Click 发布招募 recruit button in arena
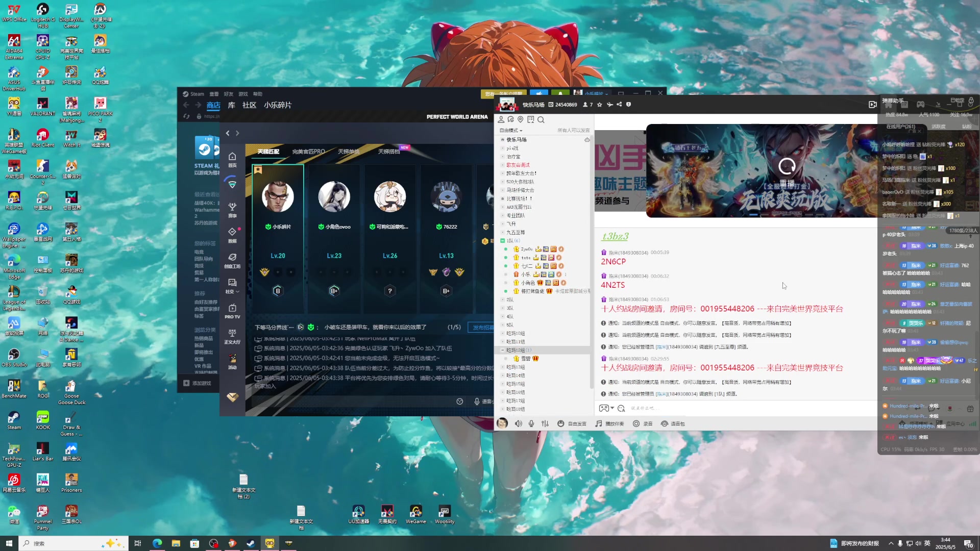This screenshot has height=551, width=980. (x=481, y=328)
